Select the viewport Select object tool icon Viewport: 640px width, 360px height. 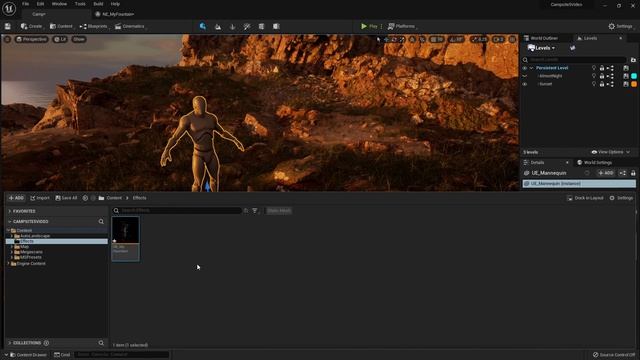tap(379, 40)
